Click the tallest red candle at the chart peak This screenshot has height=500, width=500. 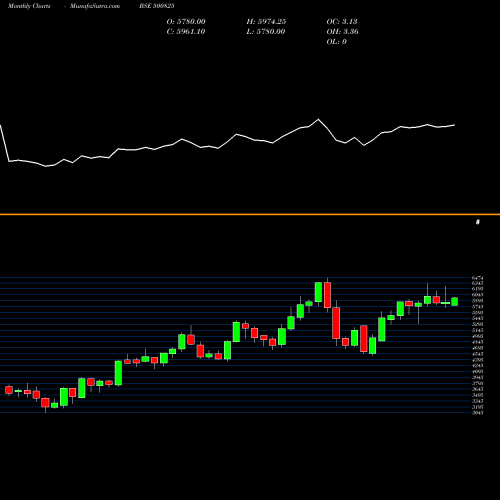[327, 295]
